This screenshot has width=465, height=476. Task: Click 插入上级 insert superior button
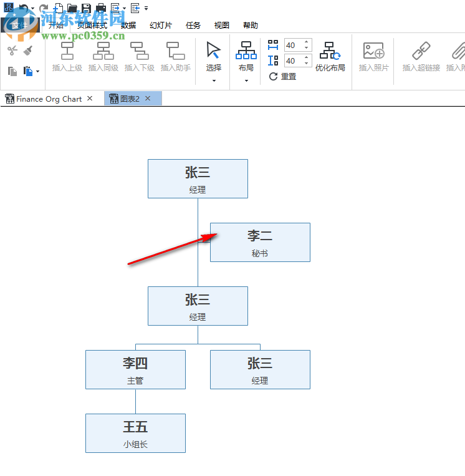pos(67,57)
